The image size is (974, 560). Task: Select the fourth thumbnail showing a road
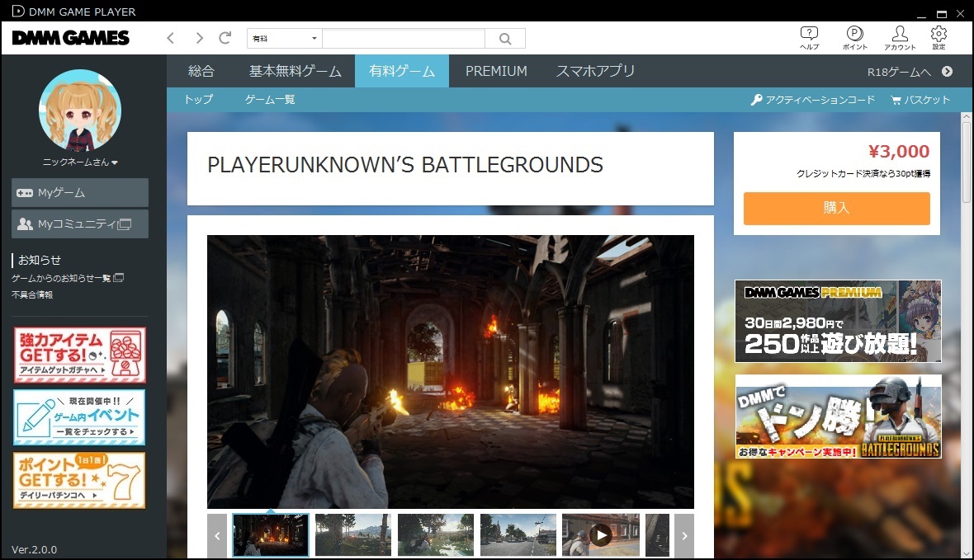coord(518,534)
